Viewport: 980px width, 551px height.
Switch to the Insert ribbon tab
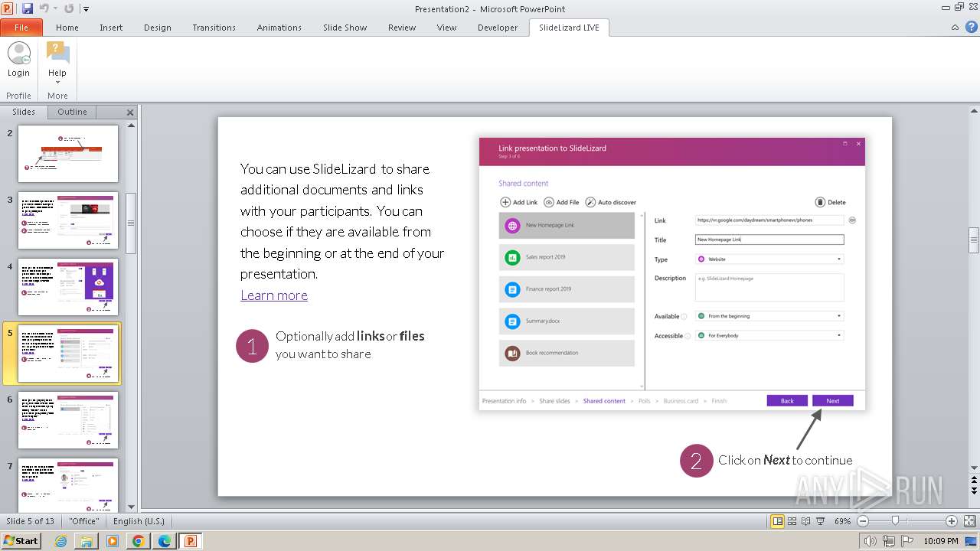click(111, 28)
